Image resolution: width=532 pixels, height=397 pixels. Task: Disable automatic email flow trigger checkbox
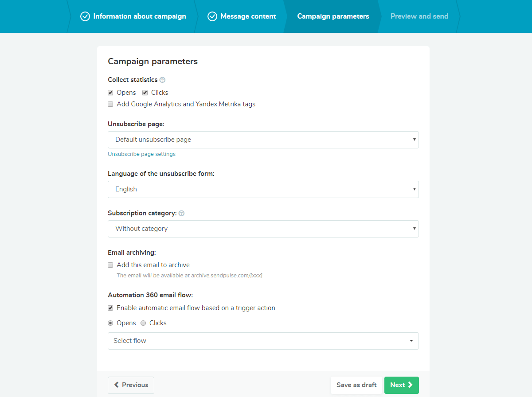point(110,308)
